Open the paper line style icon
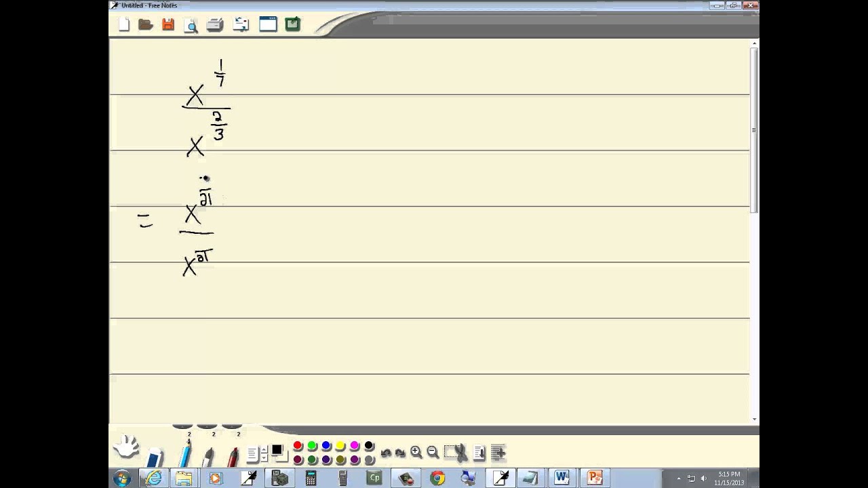Screen dimensions: 868x488 point(253,453)
